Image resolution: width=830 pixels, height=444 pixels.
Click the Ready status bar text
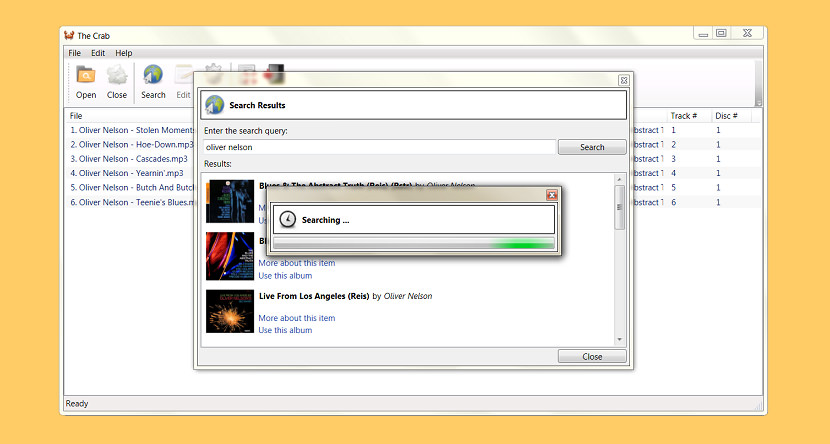(77, 404)
